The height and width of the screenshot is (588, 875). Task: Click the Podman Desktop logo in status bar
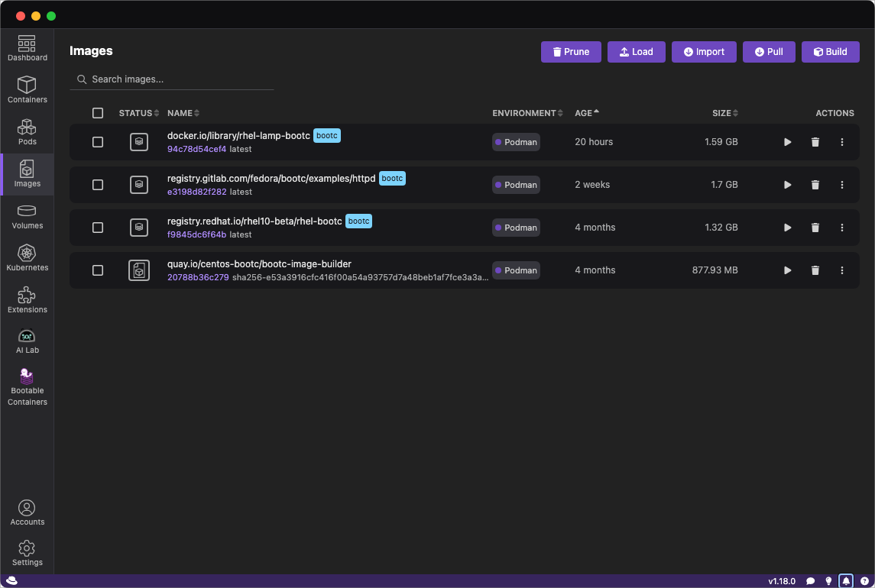[11, 581]
